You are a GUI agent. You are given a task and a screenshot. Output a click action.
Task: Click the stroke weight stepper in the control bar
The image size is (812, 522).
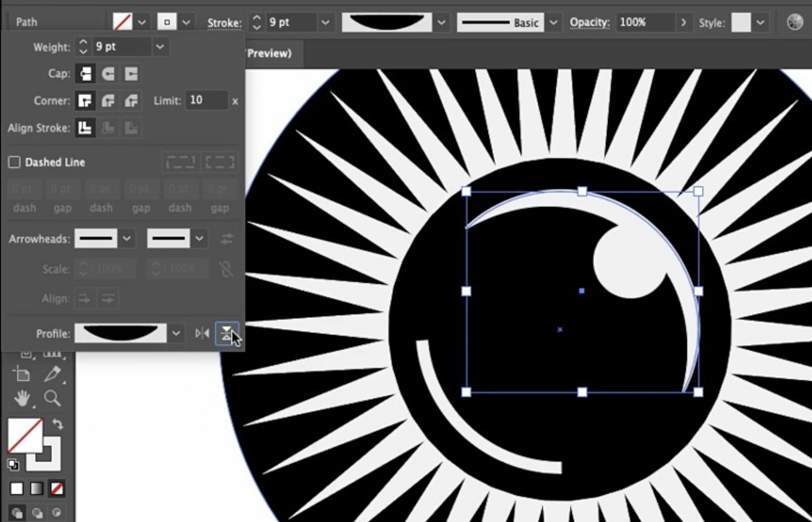click(x=257, y=23)
